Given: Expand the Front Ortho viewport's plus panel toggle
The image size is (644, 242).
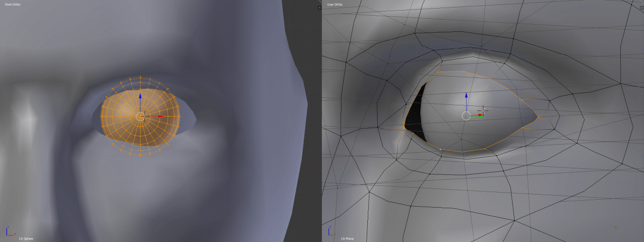Looking at the screenshot, I should [x=319, y=8].
